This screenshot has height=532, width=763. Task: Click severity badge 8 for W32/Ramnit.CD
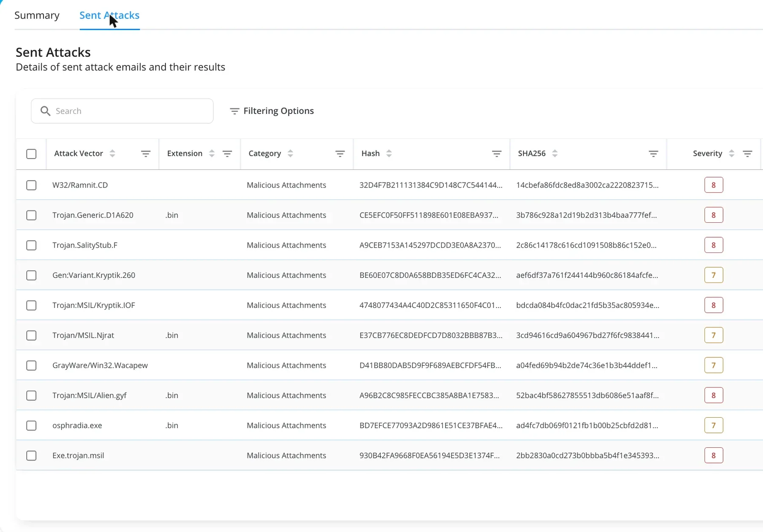pos(713,185)
